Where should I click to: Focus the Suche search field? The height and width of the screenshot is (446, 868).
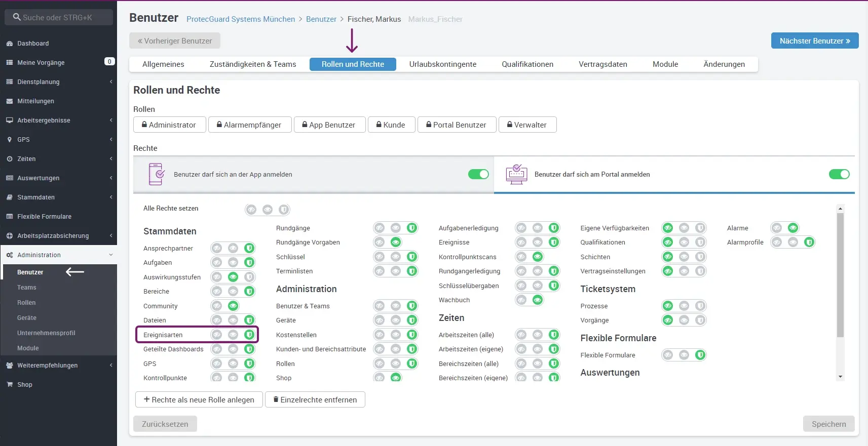pyautogui.click(x=59, y=17)
